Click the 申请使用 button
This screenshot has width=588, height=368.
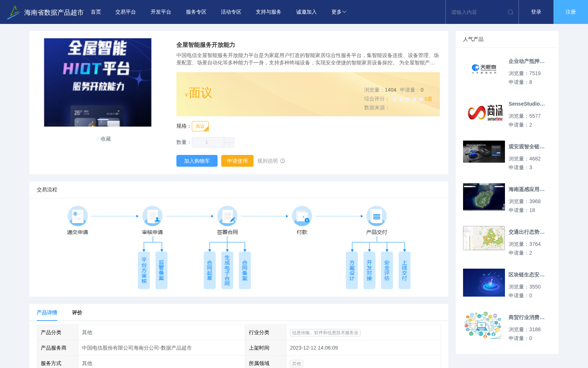coord(237,161)
